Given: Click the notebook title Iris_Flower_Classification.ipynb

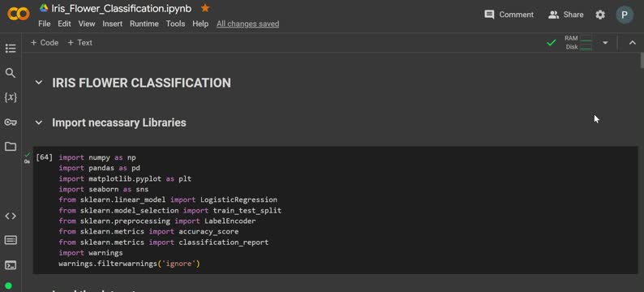Looking at the screenshot, I should point(122,8).
